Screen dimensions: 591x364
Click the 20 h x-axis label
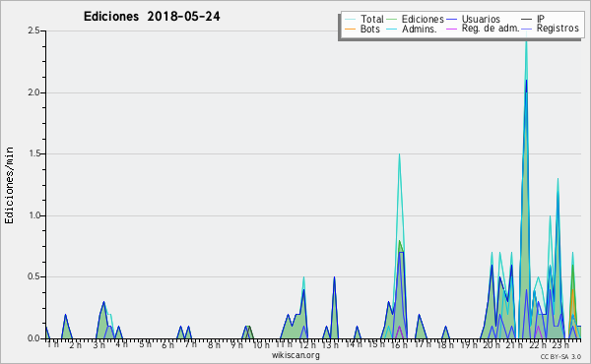pos(492,344)
